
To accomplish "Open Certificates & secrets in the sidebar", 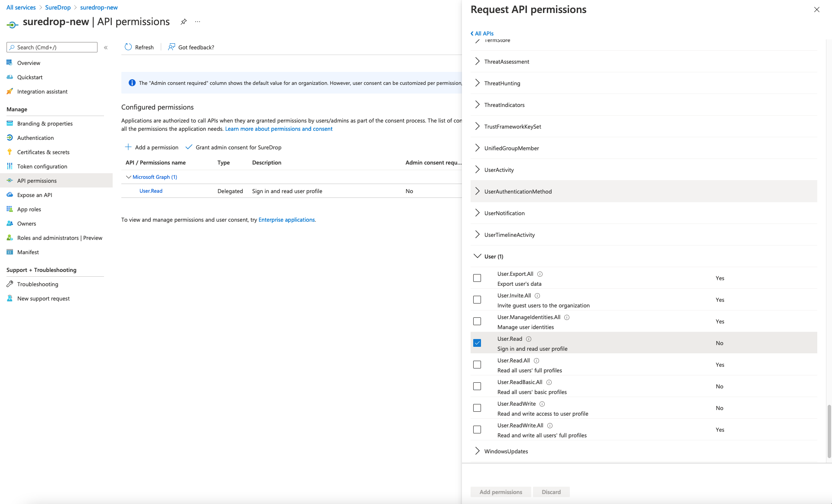I will [43, 152].
